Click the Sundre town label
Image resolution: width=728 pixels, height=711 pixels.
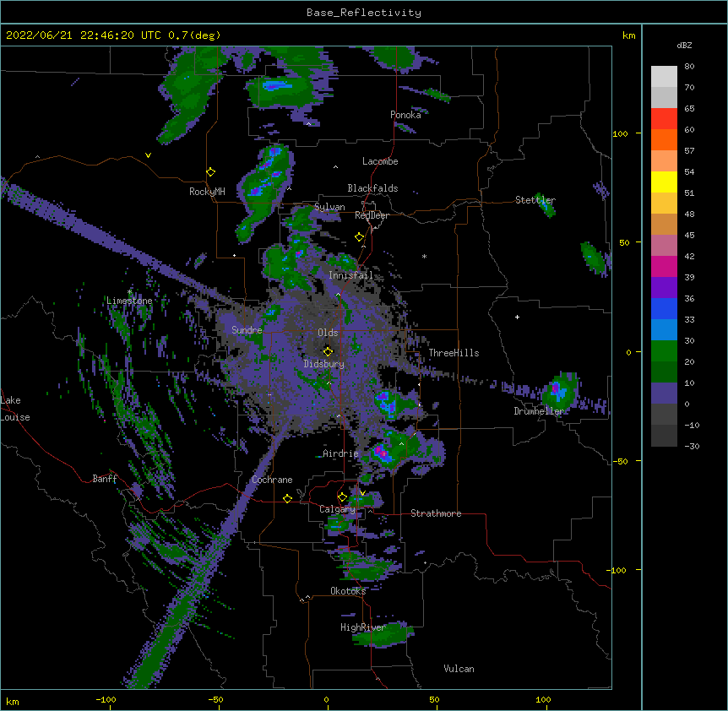pyautogui.click(x=247, y=330)
